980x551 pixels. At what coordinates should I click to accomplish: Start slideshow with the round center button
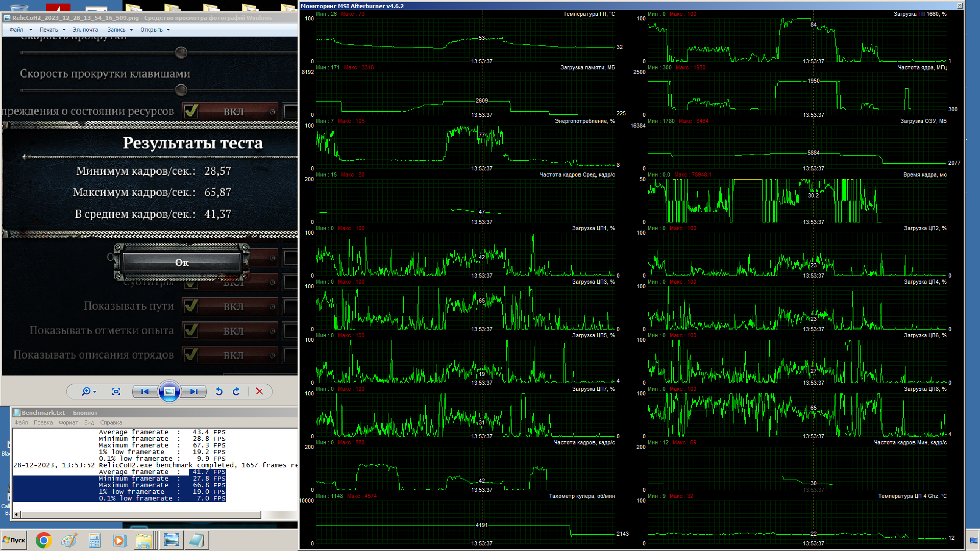[x=169, y=391]
